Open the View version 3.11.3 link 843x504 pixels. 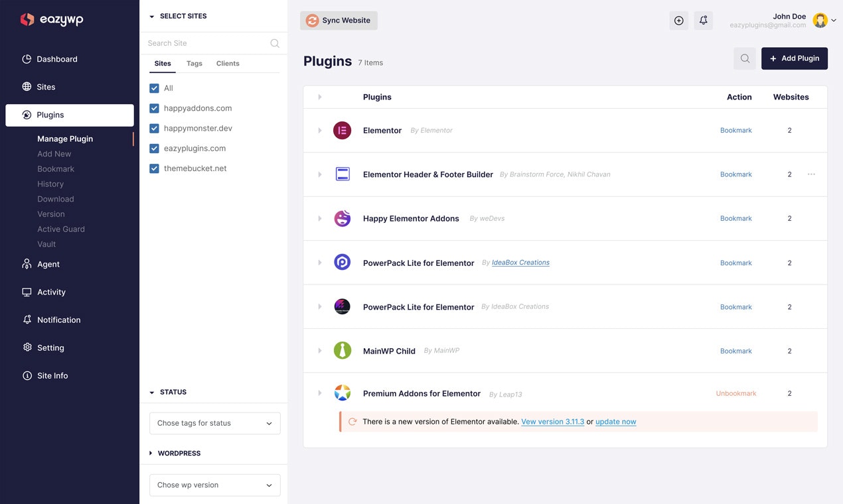(x=553, y=422)
